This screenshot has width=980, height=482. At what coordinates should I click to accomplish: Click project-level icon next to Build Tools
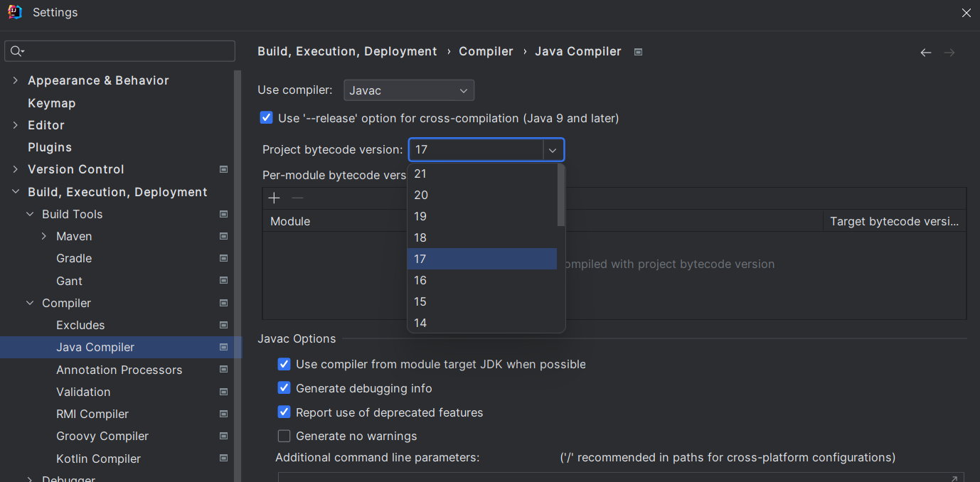click(x=224, y=214)
